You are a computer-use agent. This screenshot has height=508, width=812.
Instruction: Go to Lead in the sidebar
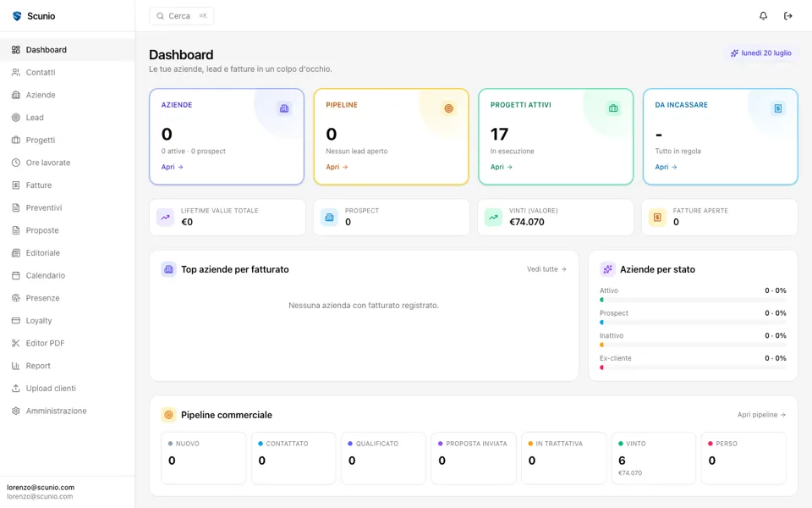(x=68, y=118)
